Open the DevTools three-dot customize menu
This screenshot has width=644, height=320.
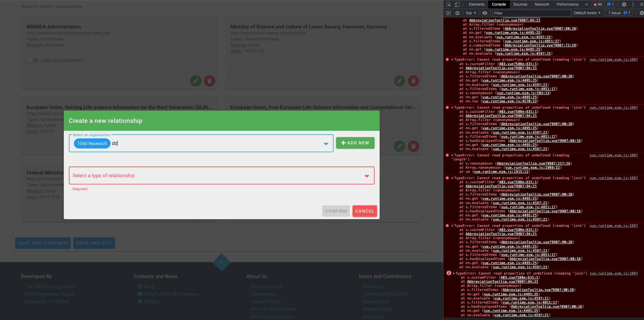pos(633,4)
